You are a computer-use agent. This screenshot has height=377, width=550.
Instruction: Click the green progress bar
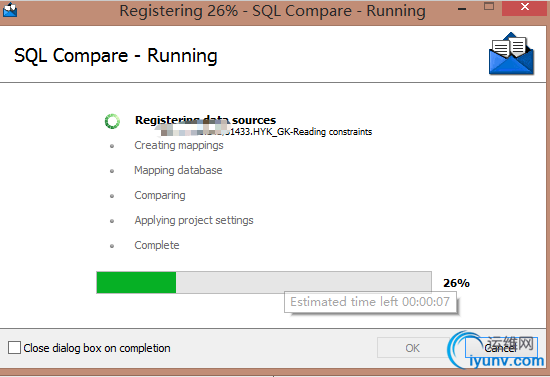point(264,282)
